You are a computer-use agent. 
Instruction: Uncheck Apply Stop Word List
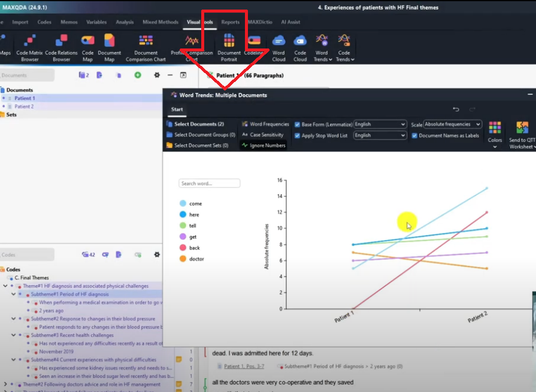point(298,136)
